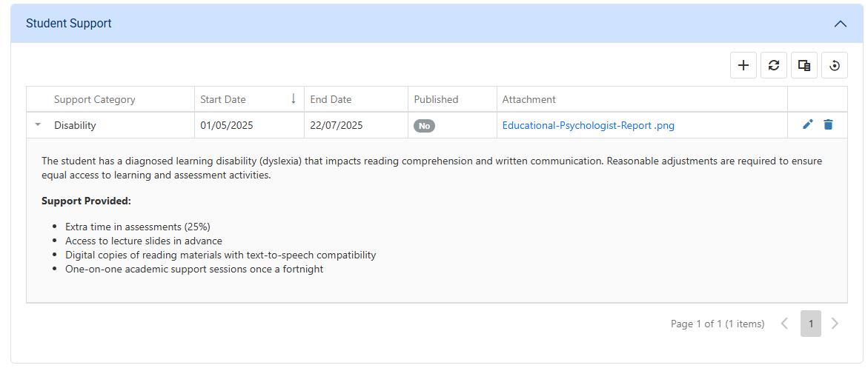Sort by End Date column
The height and width of the screenshot is (368, 868).
coord(331,99)
